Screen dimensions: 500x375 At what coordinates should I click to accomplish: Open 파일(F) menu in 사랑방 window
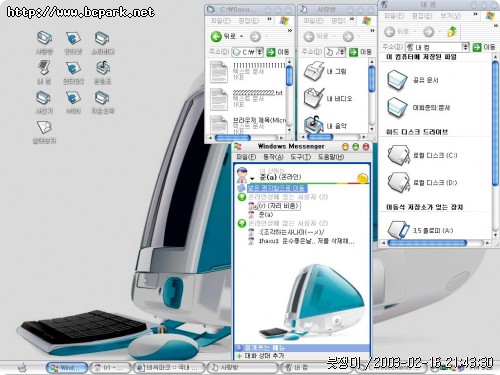click(x=313, y=21)
